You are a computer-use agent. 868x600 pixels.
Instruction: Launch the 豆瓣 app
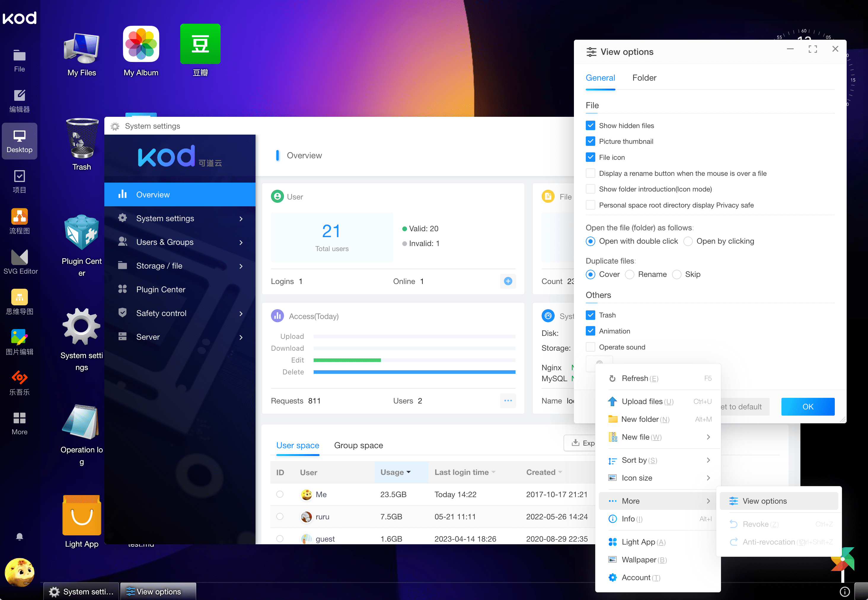tap(200, 44)
